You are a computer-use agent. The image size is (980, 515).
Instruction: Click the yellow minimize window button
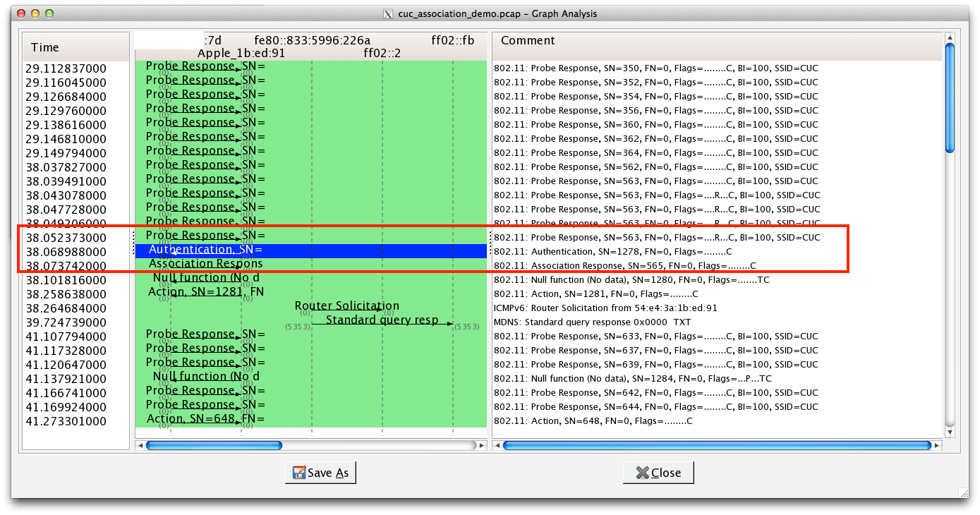point(35,13)
